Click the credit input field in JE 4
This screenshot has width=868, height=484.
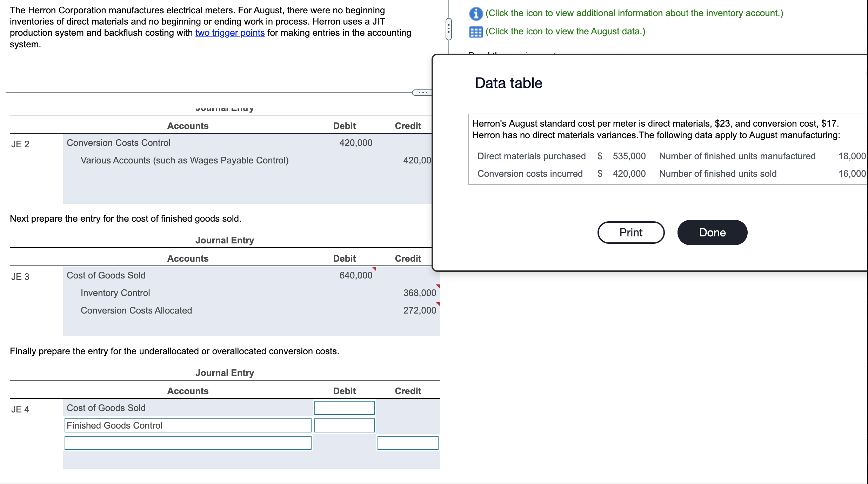coord(408,443)
